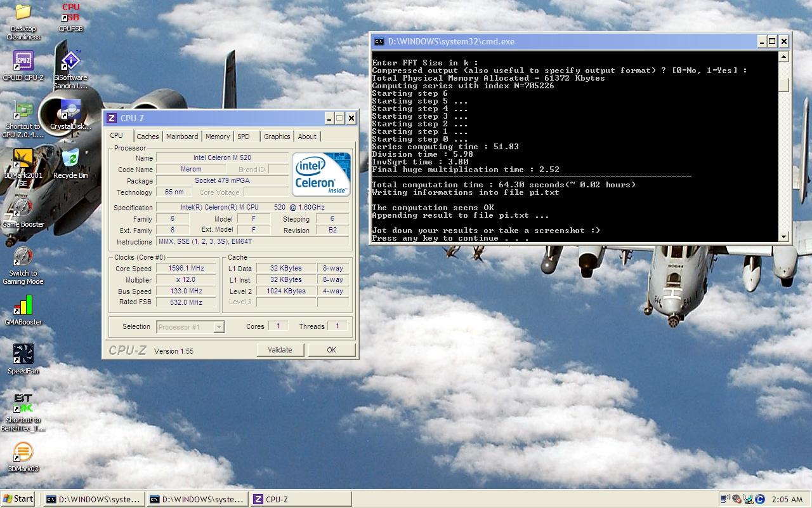Minimize the cmd.exe window
This screenshot has height=508, width=812.
point(762,41)
